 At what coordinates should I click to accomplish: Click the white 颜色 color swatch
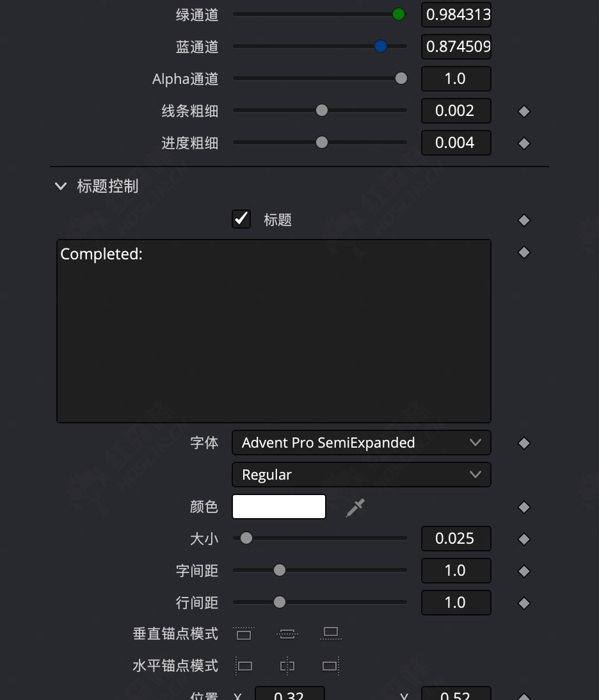pos(279,507)
